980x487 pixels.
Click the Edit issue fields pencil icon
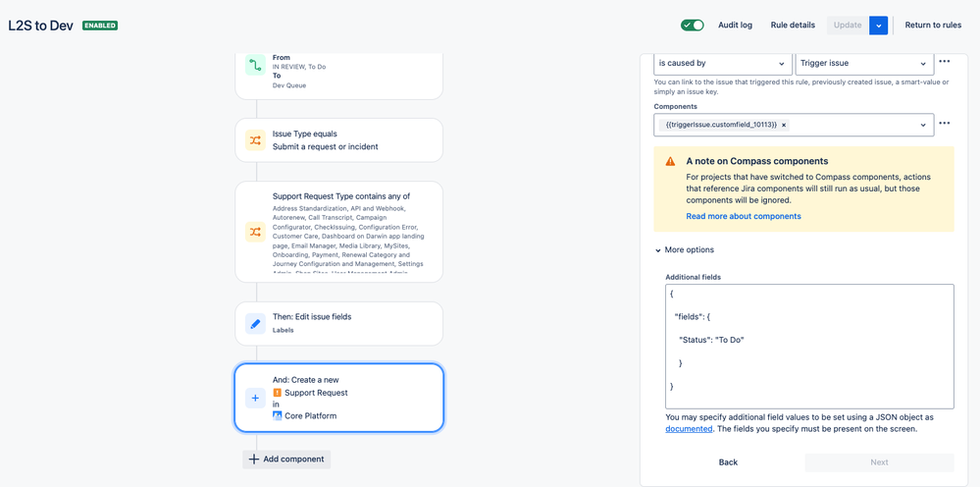click(255, 324)
